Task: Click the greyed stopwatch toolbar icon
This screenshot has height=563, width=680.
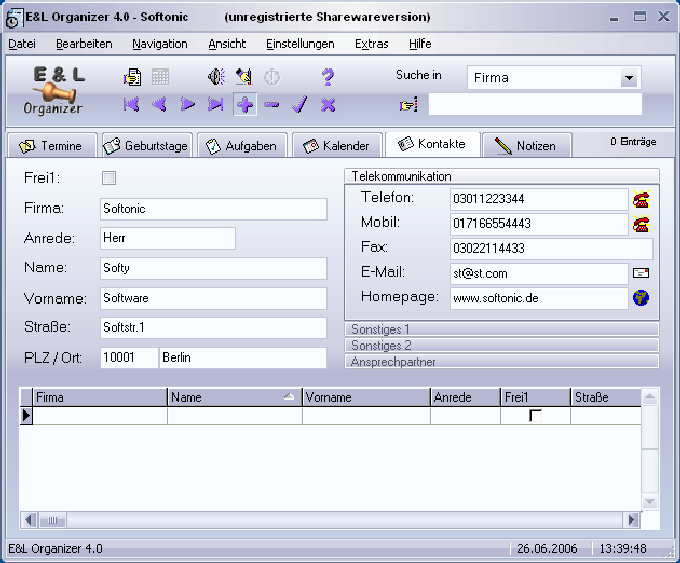Action: 272,77
